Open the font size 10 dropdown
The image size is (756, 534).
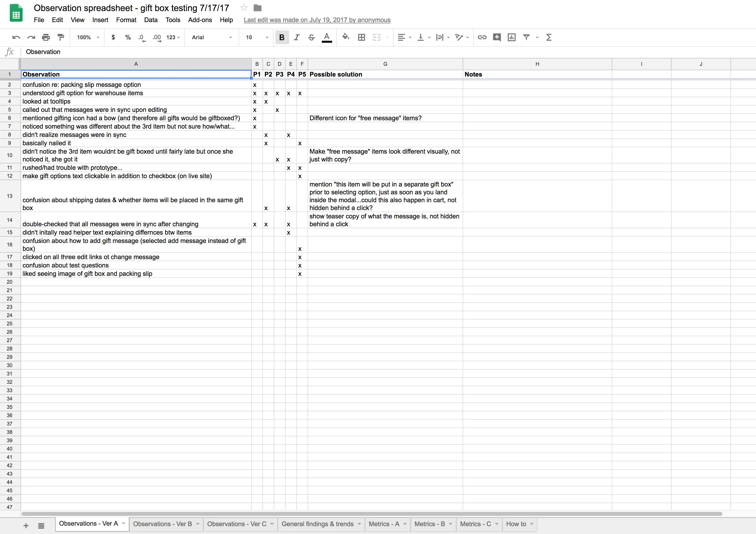(x=257, y=38)
